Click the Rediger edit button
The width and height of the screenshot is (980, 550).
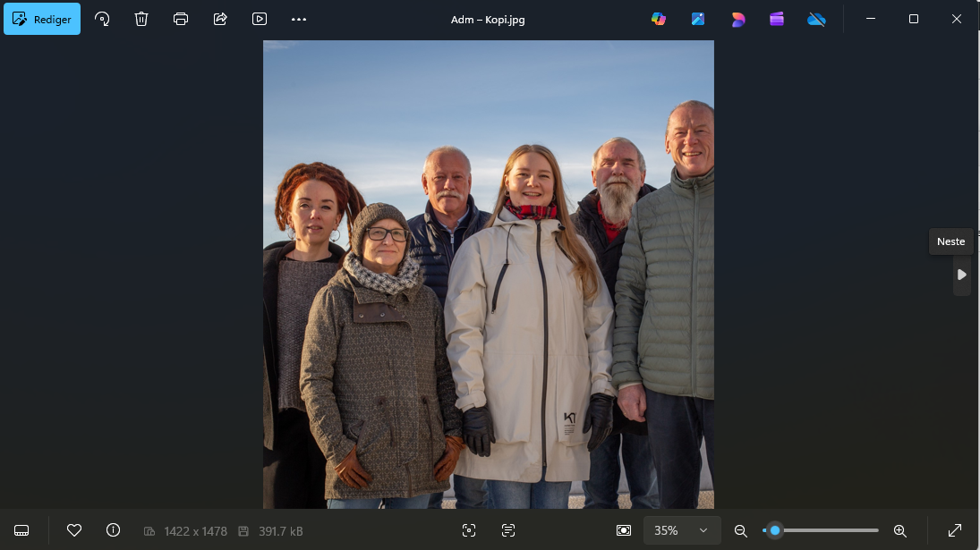pos(42,19)
